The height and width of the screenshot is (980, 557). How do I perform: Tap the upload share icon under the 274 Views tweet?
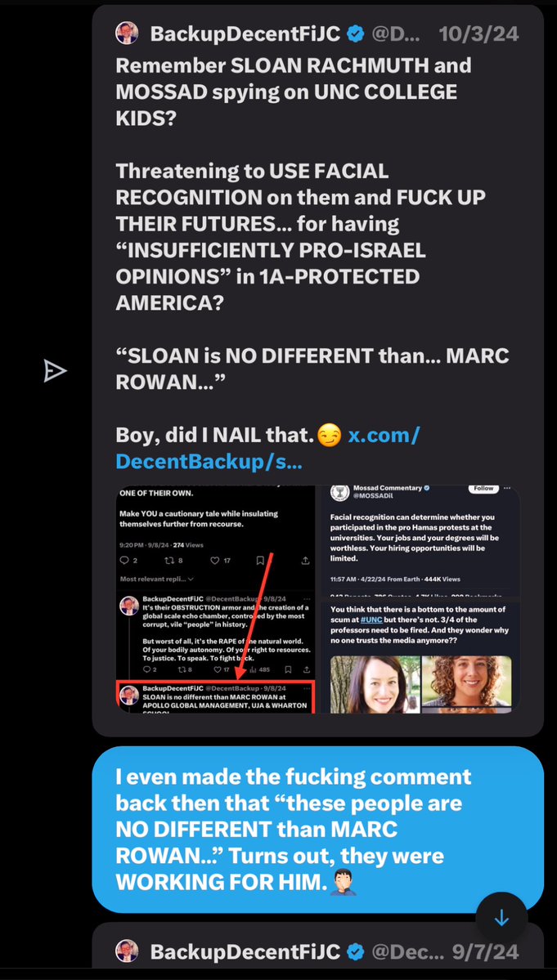305,561
